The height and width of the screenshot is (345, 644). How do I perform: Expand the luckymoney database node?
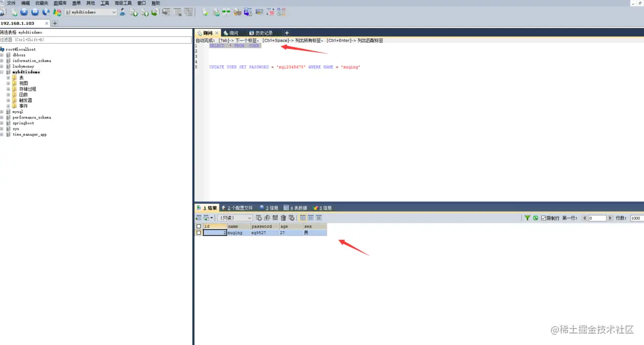(x=2, y=67)
